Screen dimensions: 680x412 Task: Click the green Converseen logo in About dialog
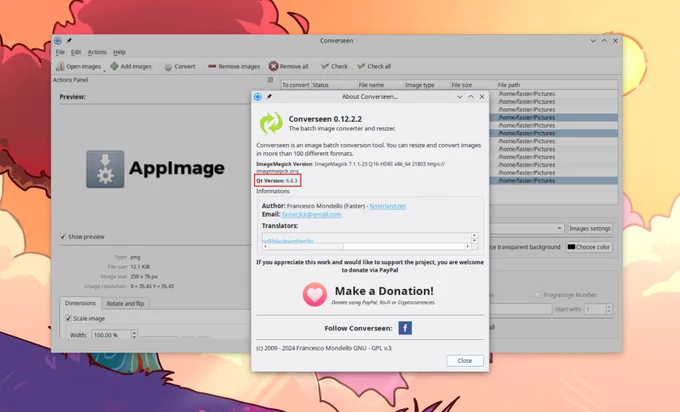271,123
